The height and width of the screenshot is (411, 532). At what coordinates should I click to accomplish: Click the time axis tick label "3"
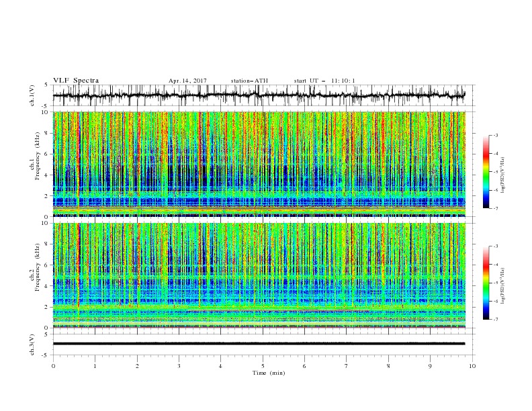point(179,366)
